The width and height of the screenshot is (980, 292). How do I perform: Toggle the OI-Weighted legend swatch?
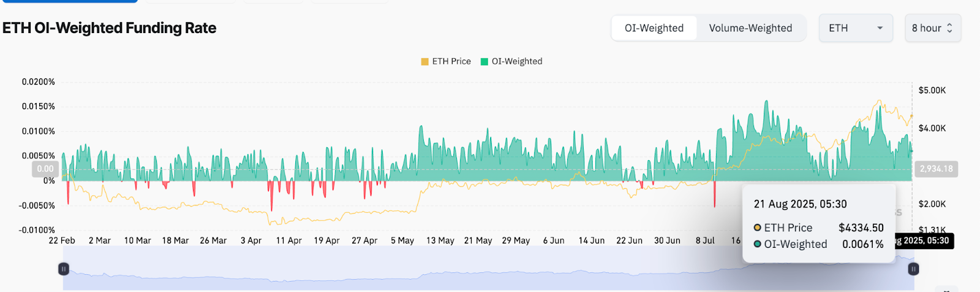(484, 61)
